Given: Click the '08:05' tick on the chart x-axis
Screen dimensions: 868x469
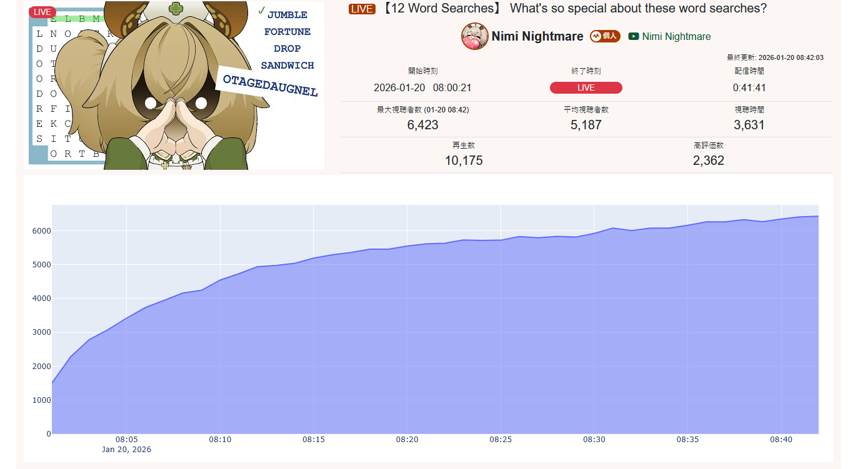Looking at the screenshot, I should pyautogui.click(x=126, y=440).
